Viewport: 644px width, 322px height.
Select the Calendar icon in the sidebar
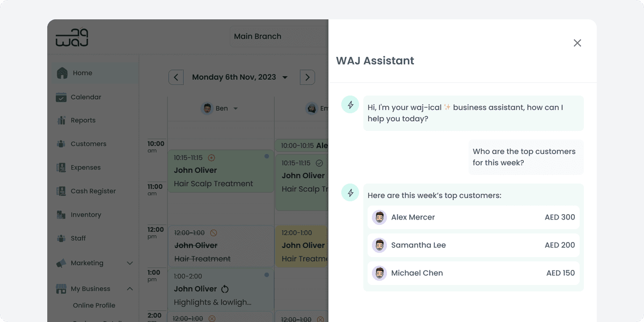click(62, 97)
